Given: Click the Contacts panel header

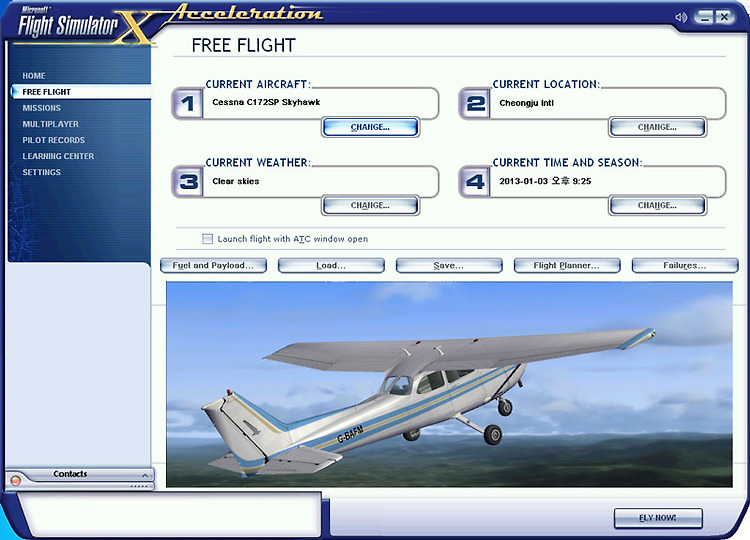Looking at the screenshot, I should click(x=79, y=474).
